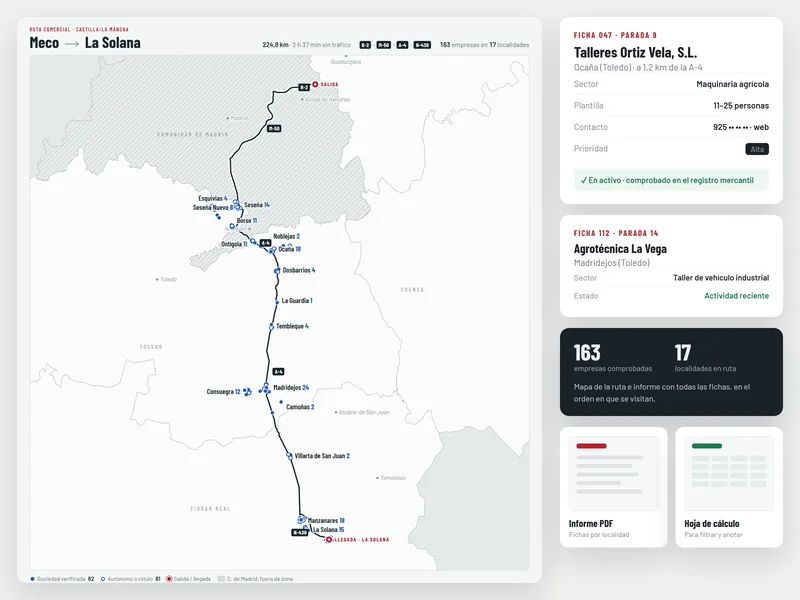Select the Agrotécnica La Vega title
The image size is (800, 600).
click(620, 249)
